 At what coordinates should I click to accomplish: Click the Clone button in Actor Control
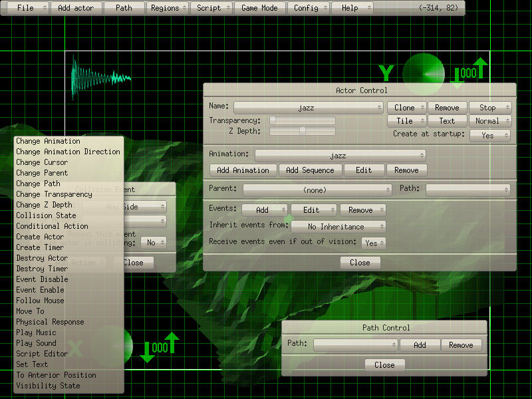coord(406,107)
